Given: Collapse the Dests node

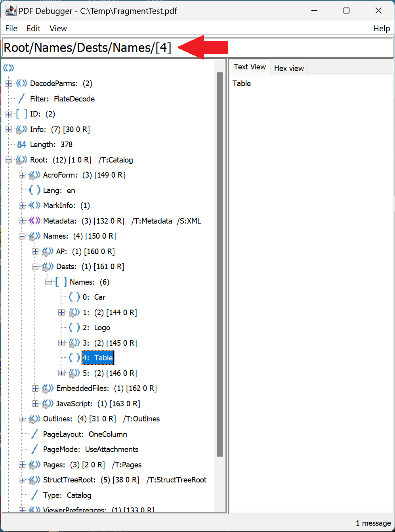Looking at the screenshot, I should [35, 266].
